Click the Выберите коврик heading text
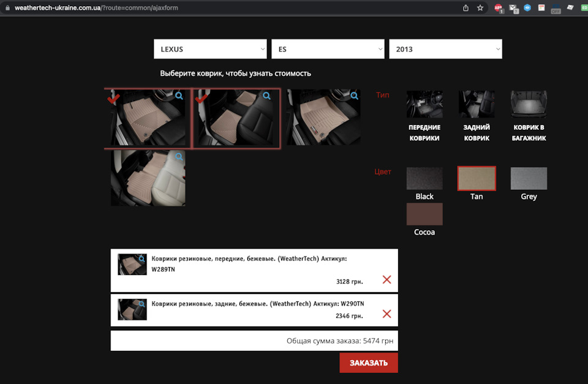 click(235, 73)
